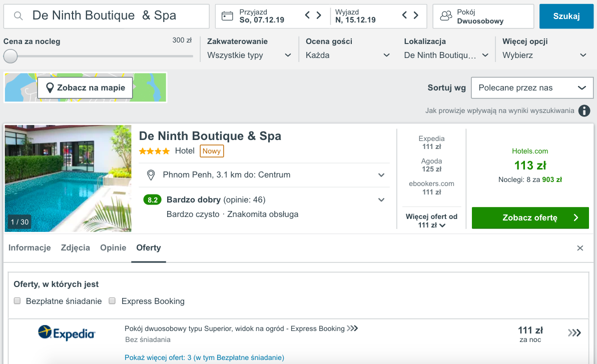Expand the Phnom Penh location row
The height and width of the screenshot is (364, 597).
pos(264,175)
